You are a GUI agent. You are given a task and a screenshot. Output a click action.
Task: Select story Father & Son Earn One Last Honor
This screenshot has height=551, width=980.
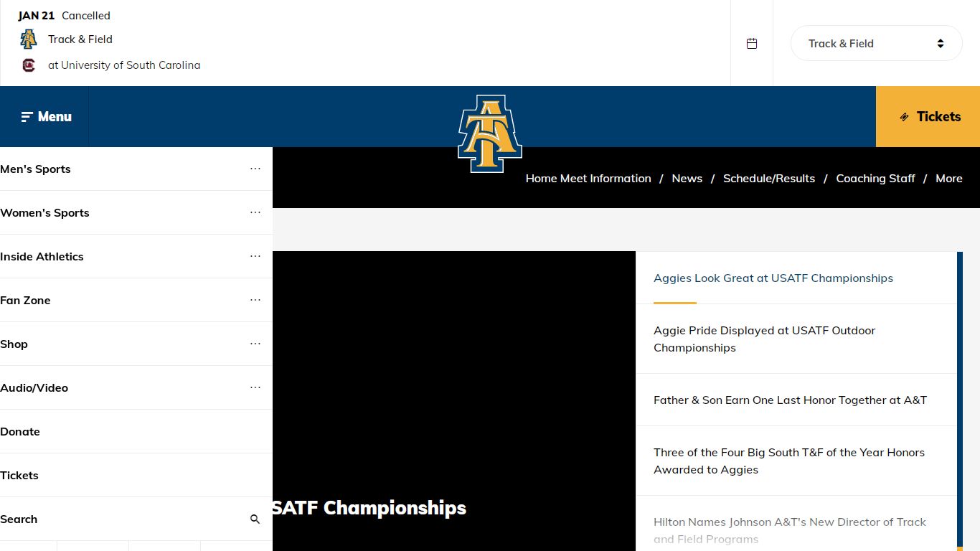click(x=796, y=400)
